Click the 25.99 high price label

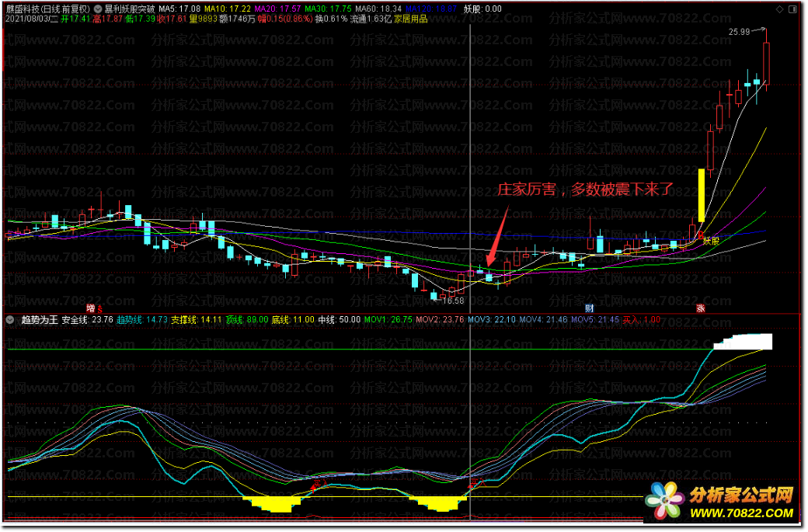pos(740,32)
